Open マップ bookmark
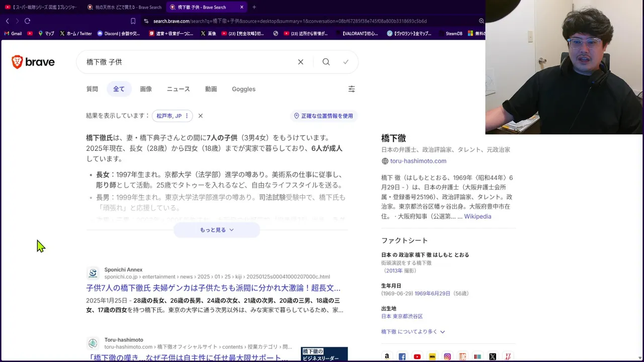644x362 pixels. pyautogui.click(x=46, y=34)
